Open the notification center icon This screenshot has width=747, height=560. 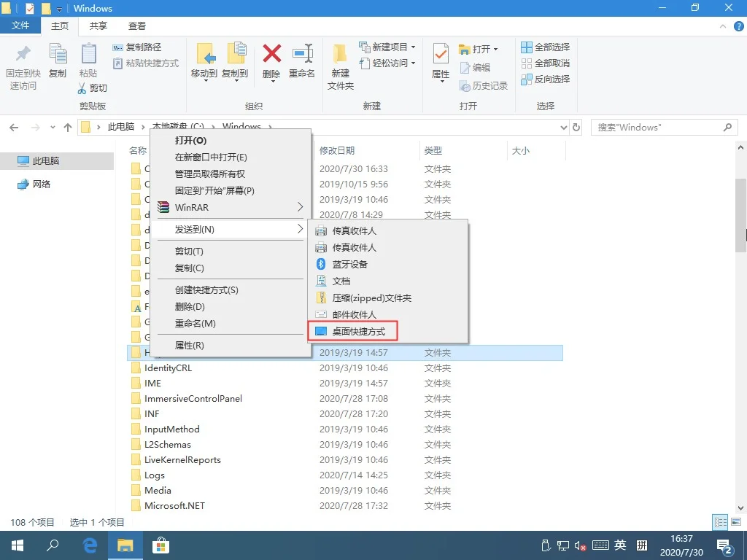point(725,546)
